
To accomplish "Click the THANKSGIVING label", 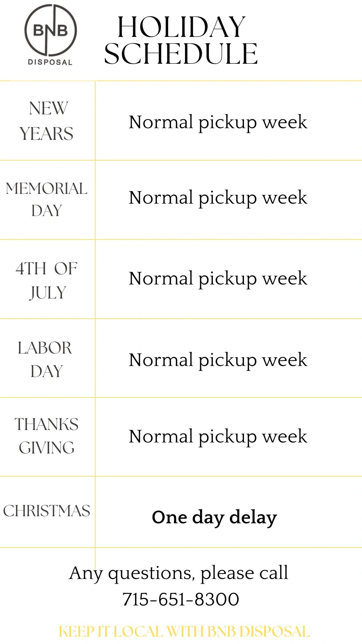I will pos(47,436).
